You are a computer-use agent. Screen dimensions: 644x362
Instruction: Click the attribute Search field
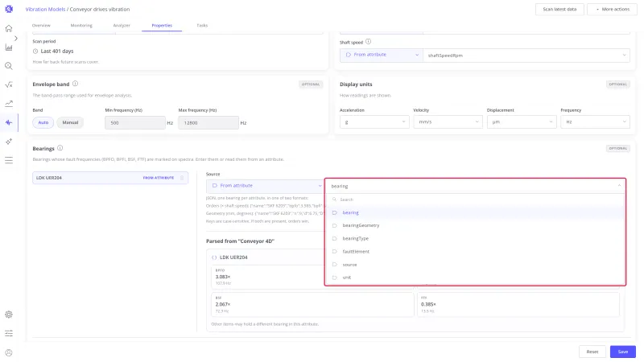coord(475,200)
